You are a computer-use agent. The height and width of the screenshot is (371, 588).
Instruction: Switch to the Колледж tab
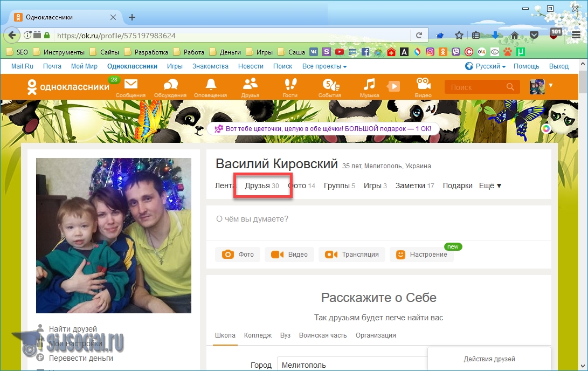258,335
